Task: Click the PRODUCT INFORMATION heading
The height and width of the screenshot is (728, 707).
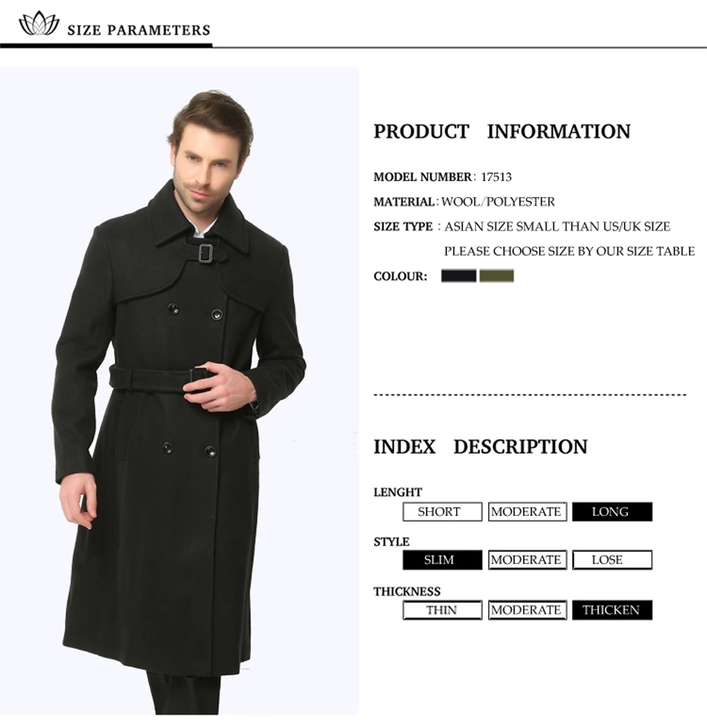Action: click(502, 132)
